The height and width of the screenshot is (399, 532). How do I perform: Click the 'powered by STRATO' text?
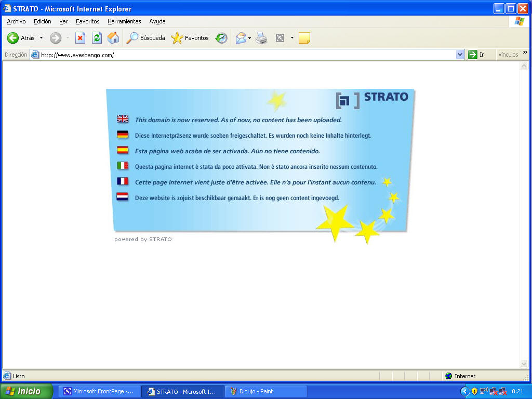click(143, 239)
